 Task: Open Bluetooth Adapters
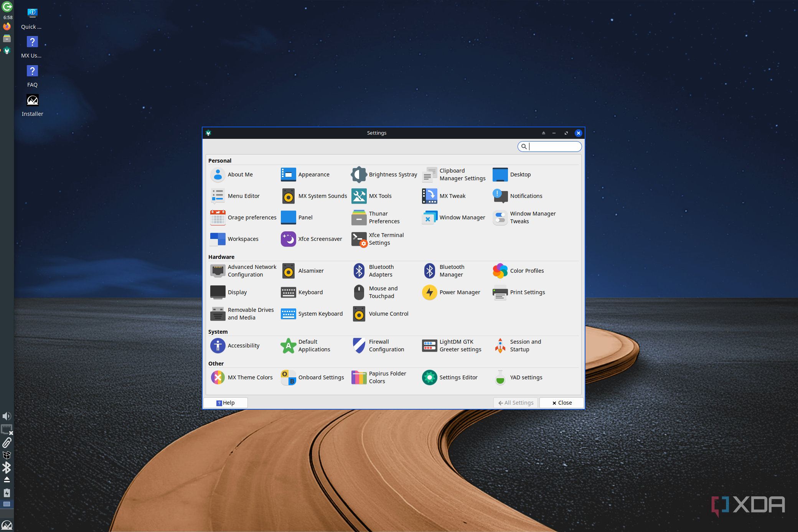pyautogui.click(x=373, y=271)
